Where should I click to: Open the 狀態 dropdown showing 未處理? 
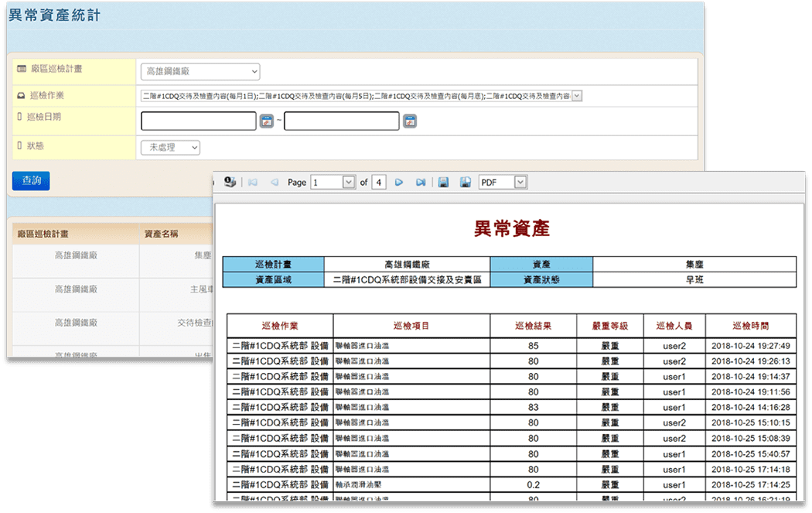coord(170,147)
